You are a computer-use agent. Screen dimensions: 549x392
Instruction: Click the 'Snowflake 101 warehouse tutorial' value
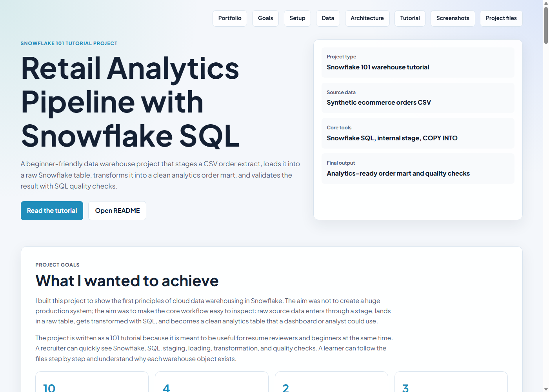pos(378,67)
